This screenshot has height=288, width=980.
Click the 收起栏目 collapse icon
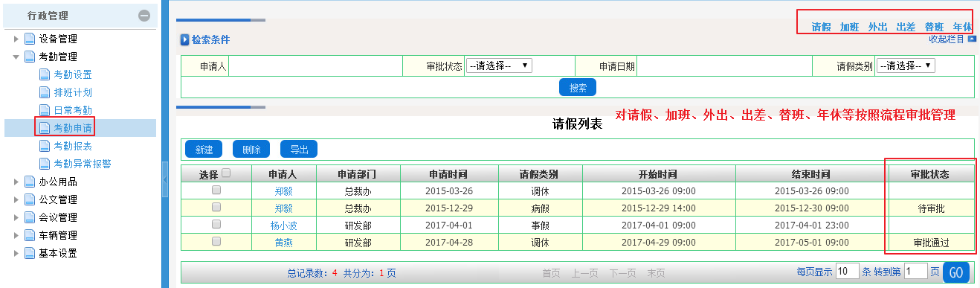972,39
